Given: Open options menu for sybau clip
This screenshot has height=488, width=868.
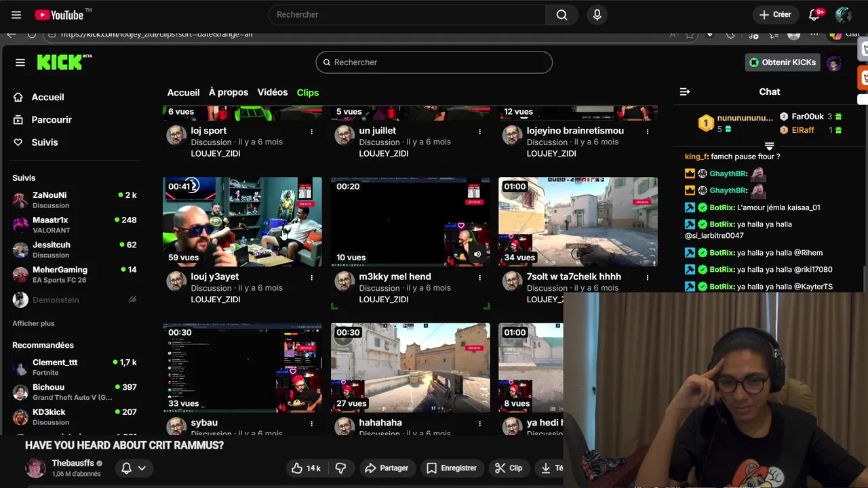Looking at the screenshot, I should tap(312, 423).
